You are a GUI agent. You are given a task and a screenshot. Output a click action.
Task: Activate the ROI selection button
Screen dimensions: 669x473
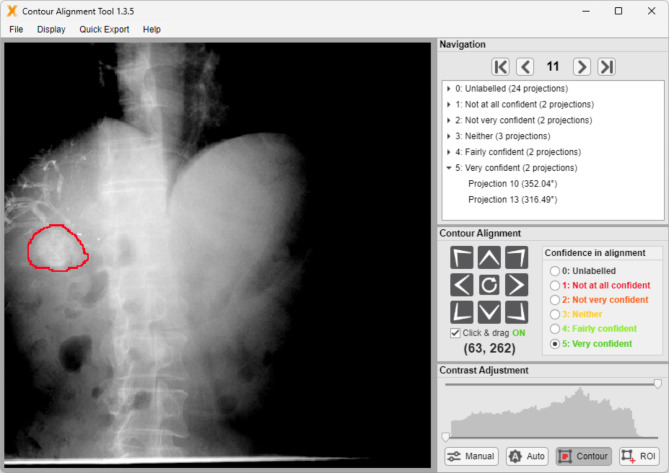(639, 456)
